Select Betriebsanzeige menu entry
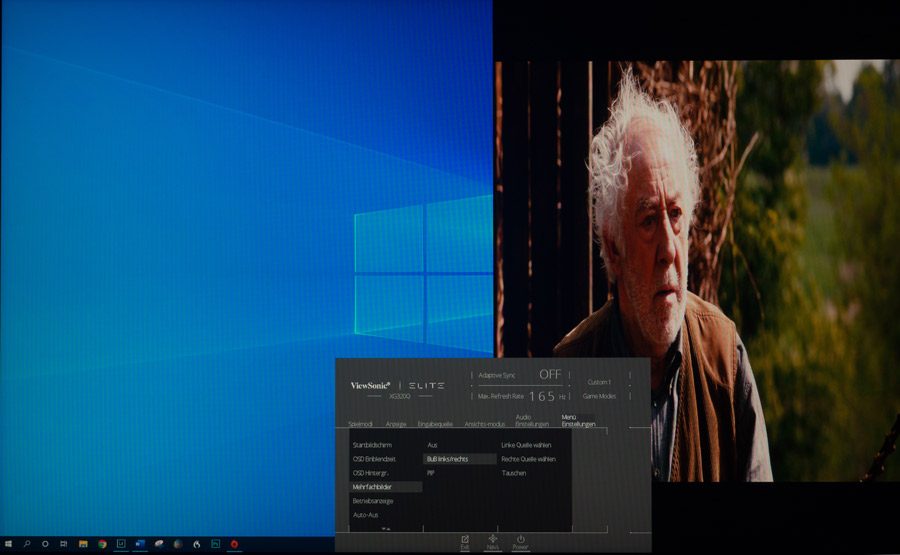 pyautogui.click(x=373, y=501)
